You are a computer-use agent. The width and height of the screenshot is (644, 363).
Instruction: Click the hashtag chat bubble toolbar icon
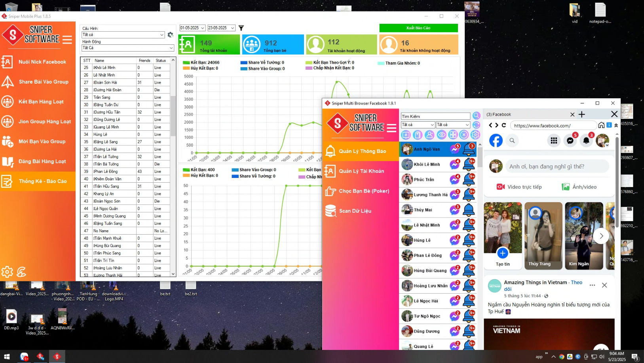coord(406,135)
